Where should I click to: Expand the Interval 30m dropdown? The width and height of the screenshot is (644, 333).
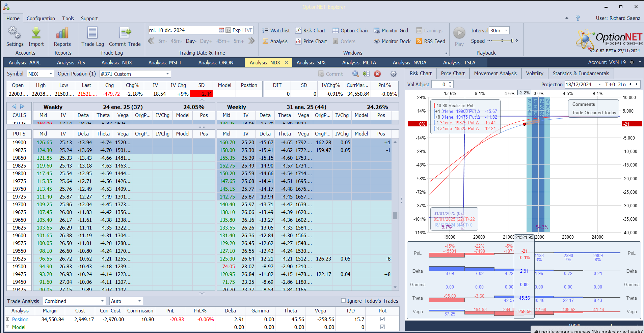pos(506,31)
